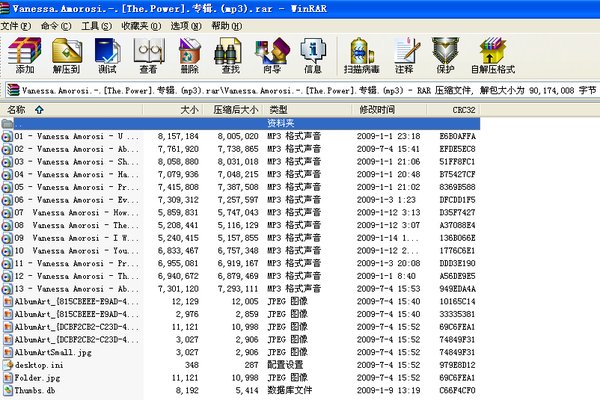Click CRC32 value C66F4CF0
Viewport: 600px width, 400px height.
(x=457, y=390)
